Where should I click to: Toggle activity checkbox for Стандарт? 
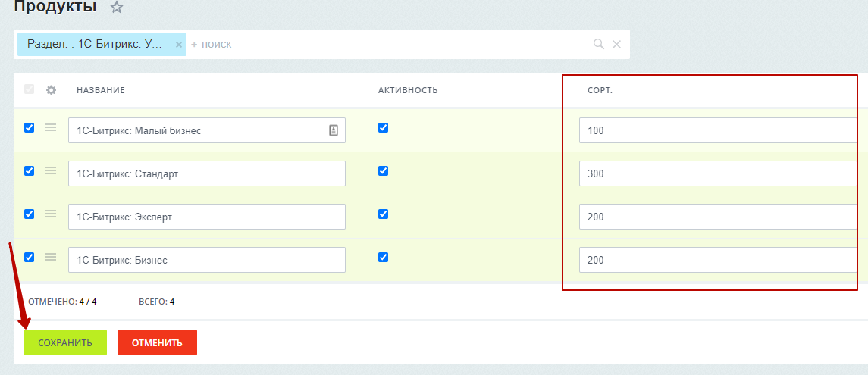coord(383,171)
